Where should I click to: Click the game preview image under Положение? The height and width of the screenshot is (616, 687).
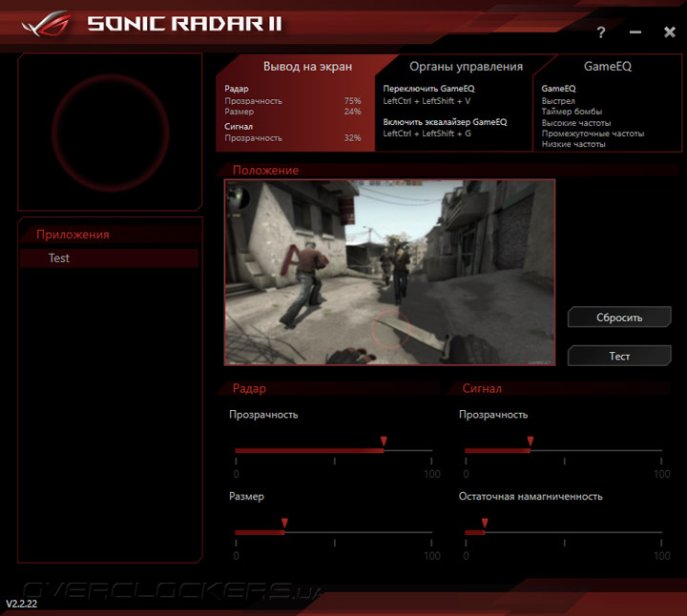click(x=389, y=273)
